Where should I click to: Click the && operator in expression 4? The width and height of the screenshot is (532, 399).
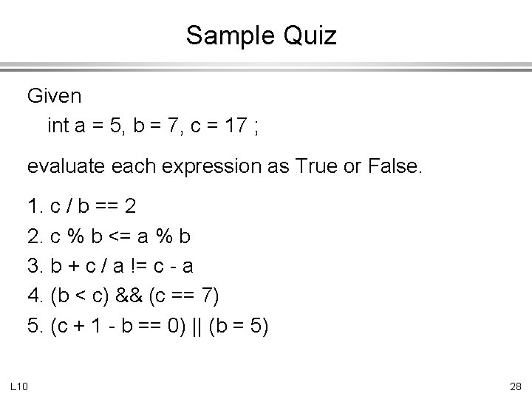click(x=129, y=295)
